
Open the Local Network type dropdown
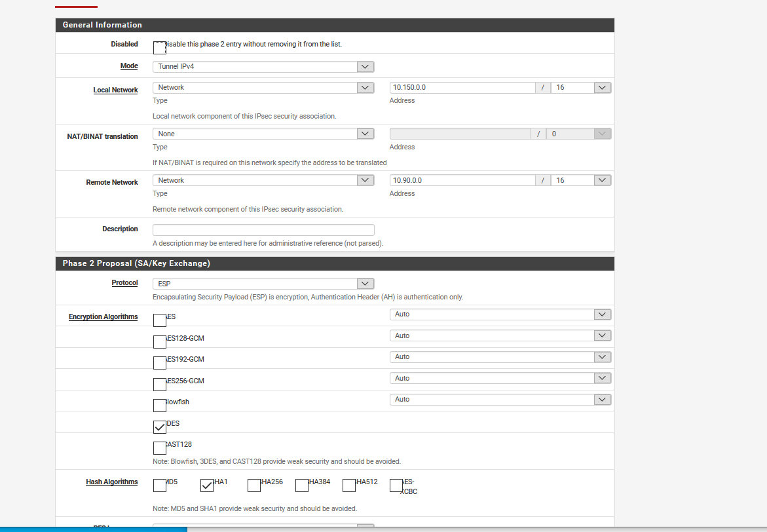[x=263, y=88]
